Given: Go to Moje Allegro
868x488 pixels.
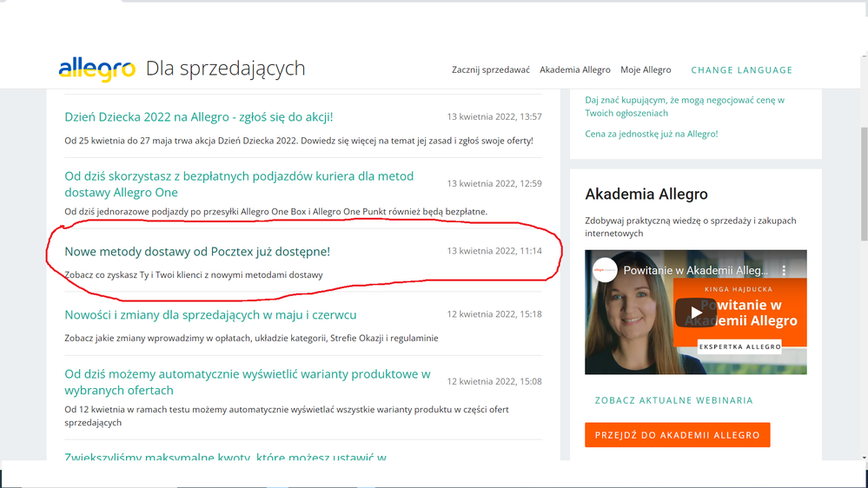Looking at the screenshot, I should (646, 69).
